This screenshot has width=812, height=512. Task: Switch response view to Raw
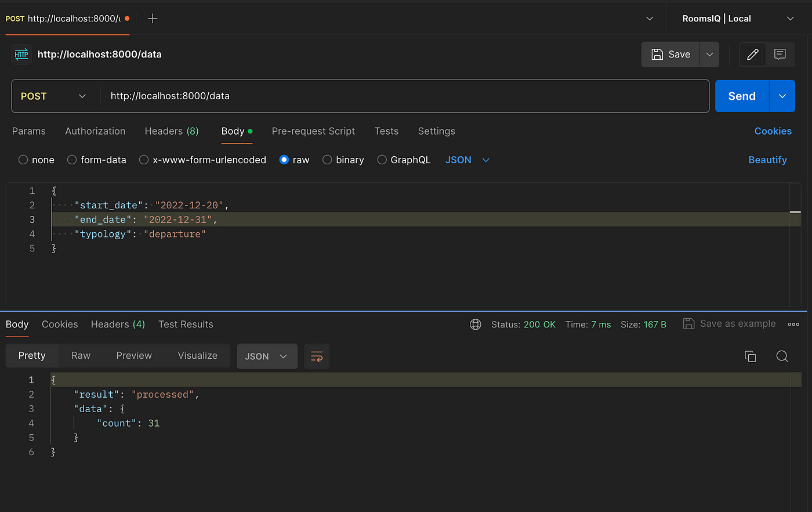click(x=81, y=356)
